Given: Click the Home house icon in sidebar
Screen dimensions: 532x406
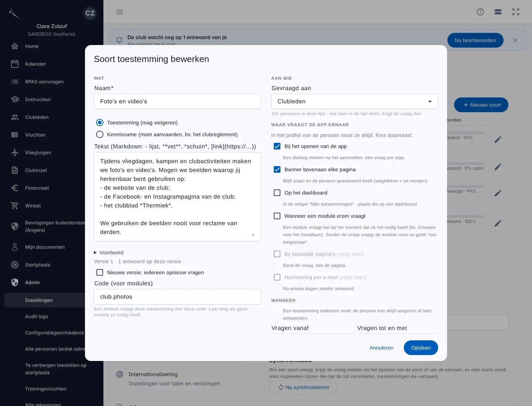Looking at the screenshot, I should pos(15,46).
